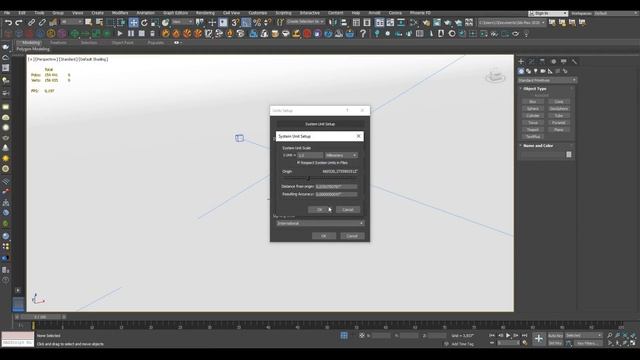Viewport: 640px width, 360px height.
Task: Open the Modifiers menu
Action: (x=120, y=13)
